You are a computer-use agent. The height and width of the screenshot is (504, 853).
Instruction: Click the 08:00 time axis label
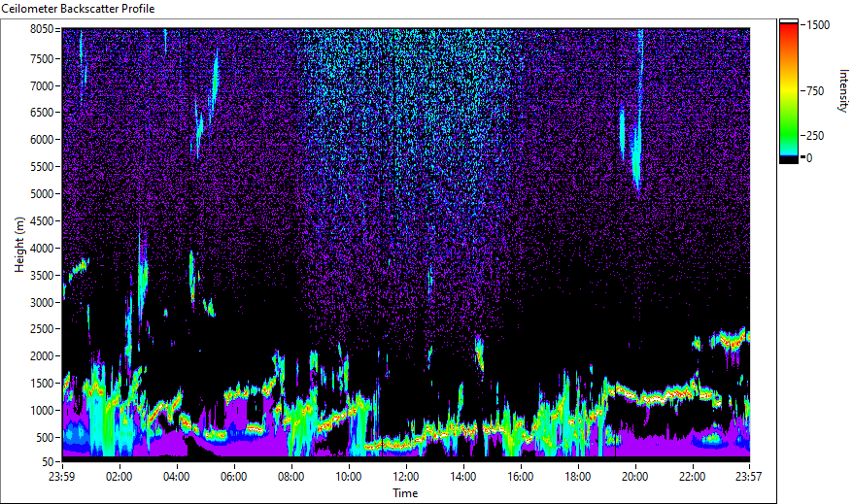click(x=291, y=477)
